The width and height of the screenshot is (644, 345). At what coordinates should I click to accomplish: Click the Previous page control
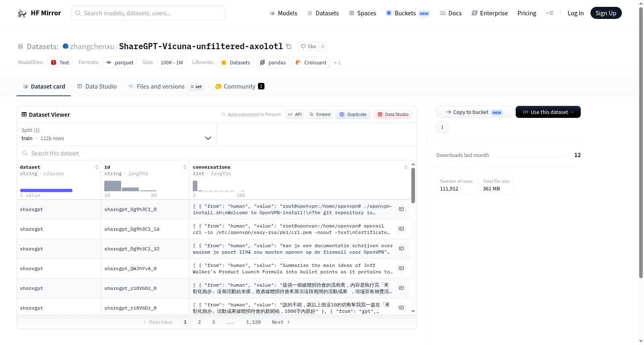pos(158,322)
